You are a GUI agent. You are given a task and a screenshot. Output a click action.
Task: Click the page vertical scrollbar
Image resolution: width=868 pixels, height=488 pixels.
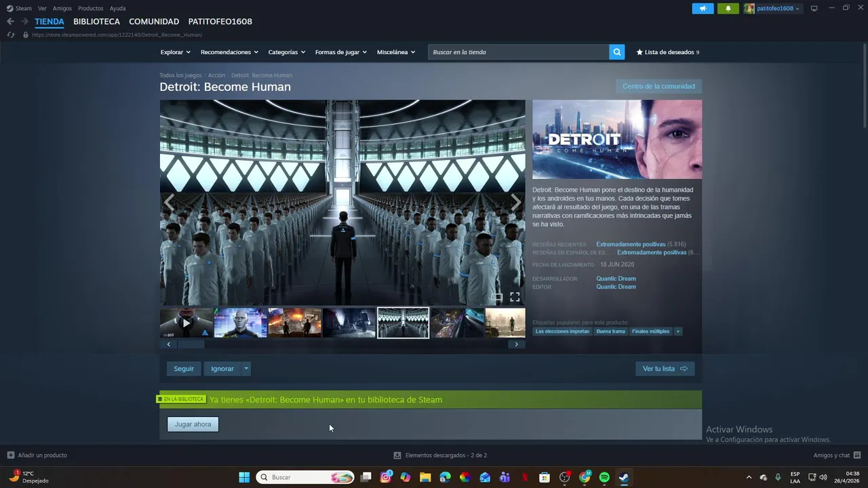click(864, 85)
